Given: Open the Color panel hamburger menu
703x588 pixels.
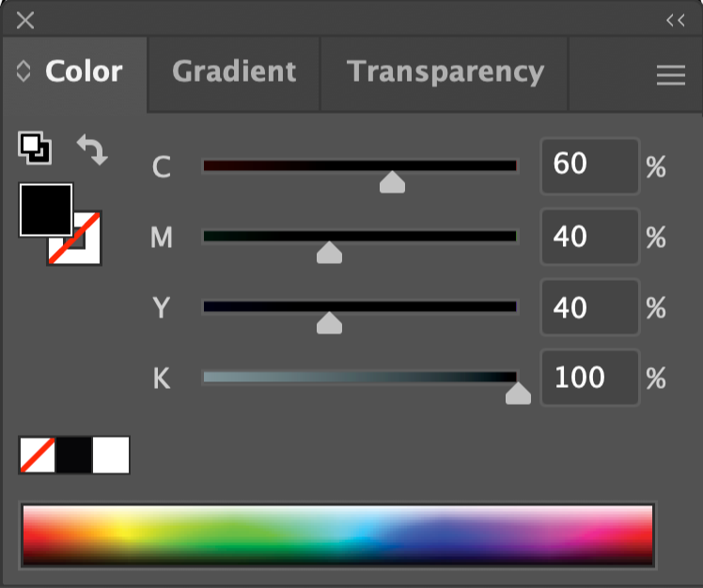Looking at the screenshot, I should (x=670, y=76).
